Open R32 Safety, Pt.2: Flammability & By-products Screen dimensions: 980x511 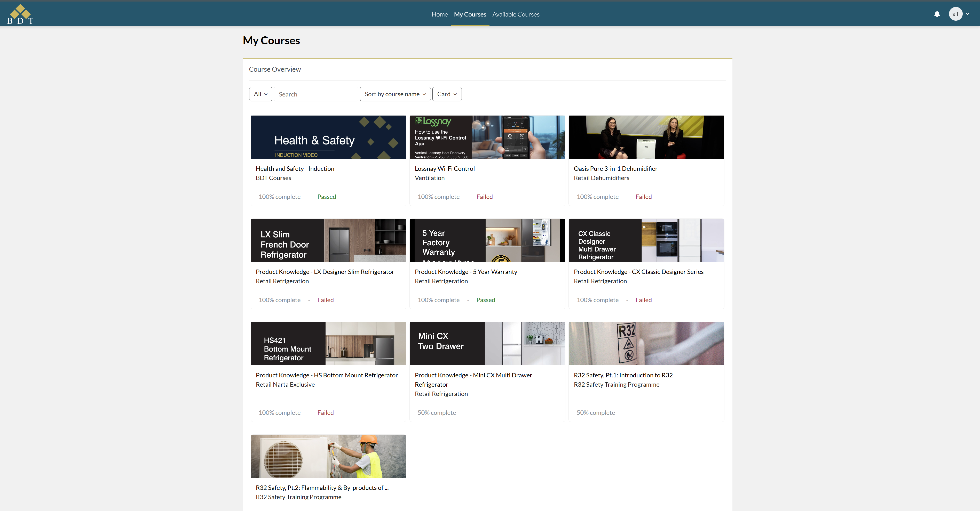322,488
